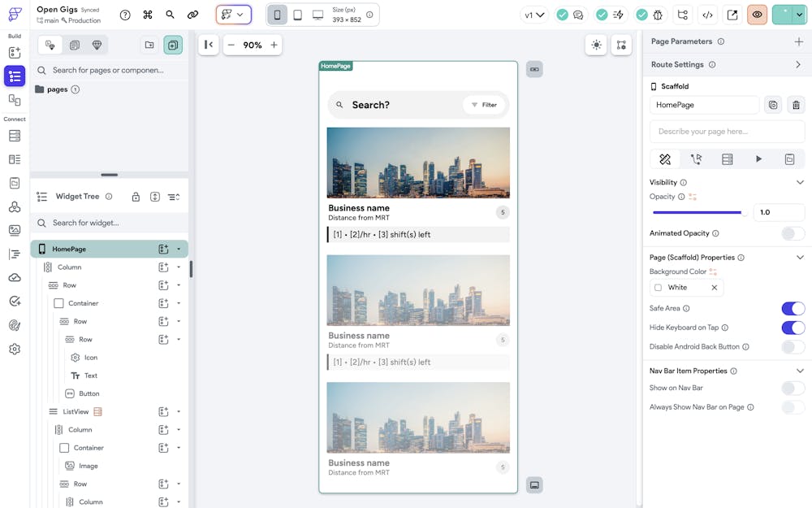Open the developer code view icon
The height and width of the screenshot is (508, 812).
click(x=707, y=15)
